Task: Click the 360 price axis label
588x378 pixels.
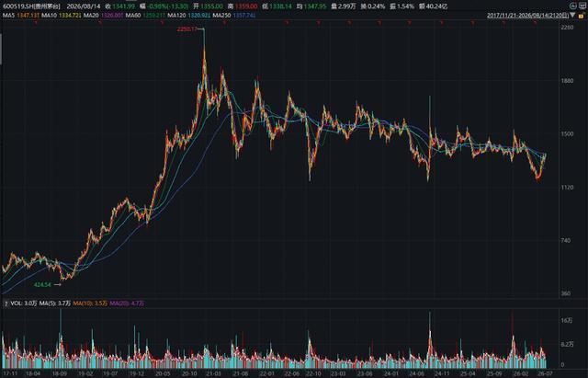Action: (x=566, y=293)
